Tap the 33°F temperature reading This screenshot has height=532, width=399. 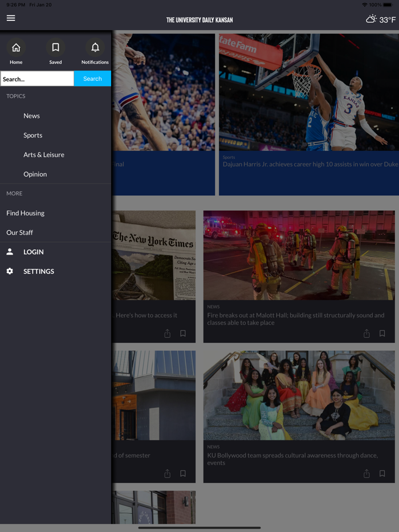(388, 20)
